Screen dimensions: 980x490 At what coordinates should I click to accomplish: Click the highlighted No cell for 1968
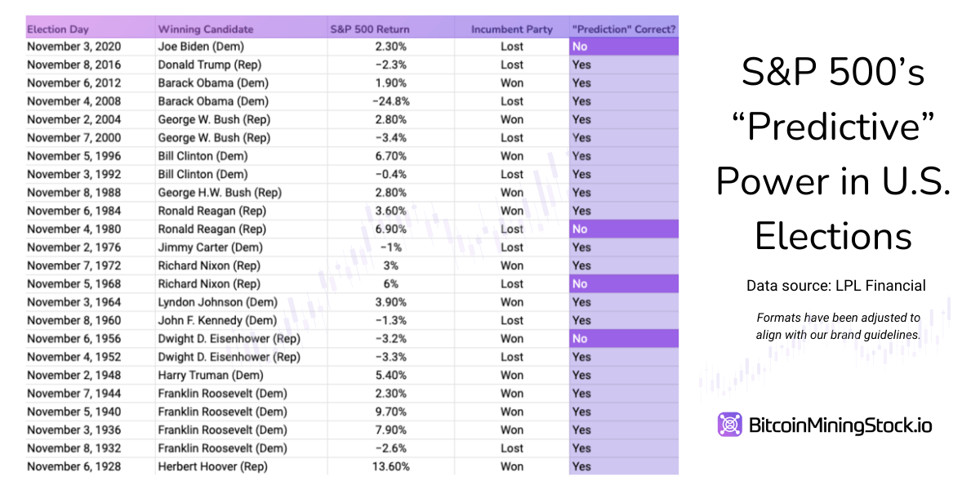(623, 283)
